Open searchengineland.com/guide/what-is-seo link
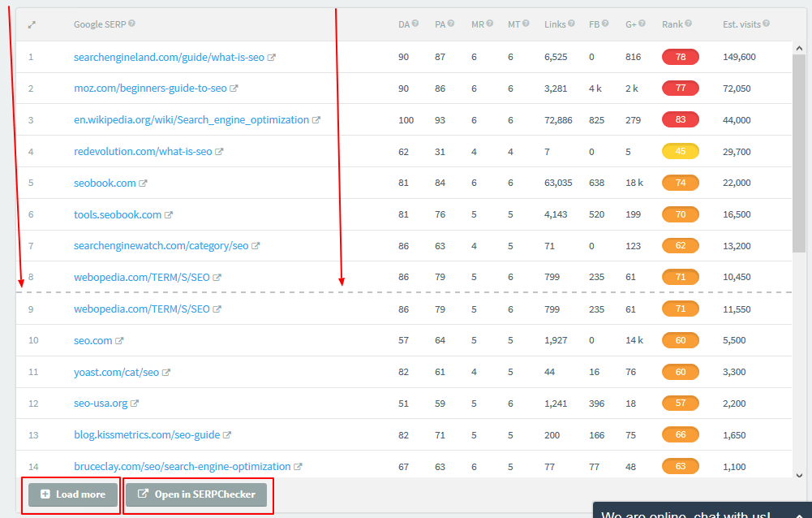 click(169, 57)
